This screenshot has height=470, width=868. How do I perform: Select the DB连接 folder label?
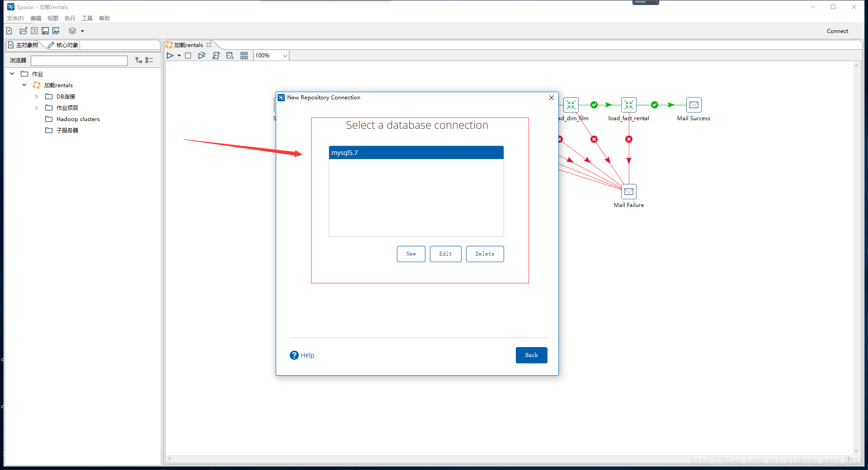[66, 96]
